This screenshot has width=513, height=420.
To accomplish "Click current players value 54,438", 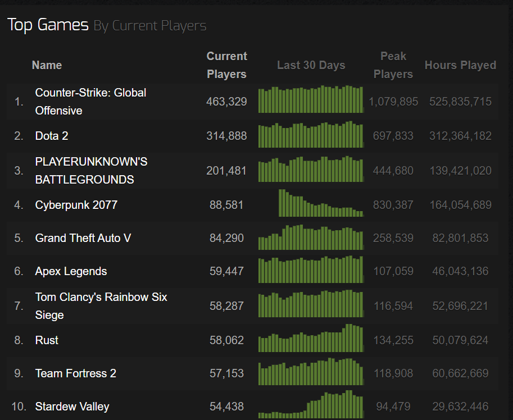I will pos(226,407).
